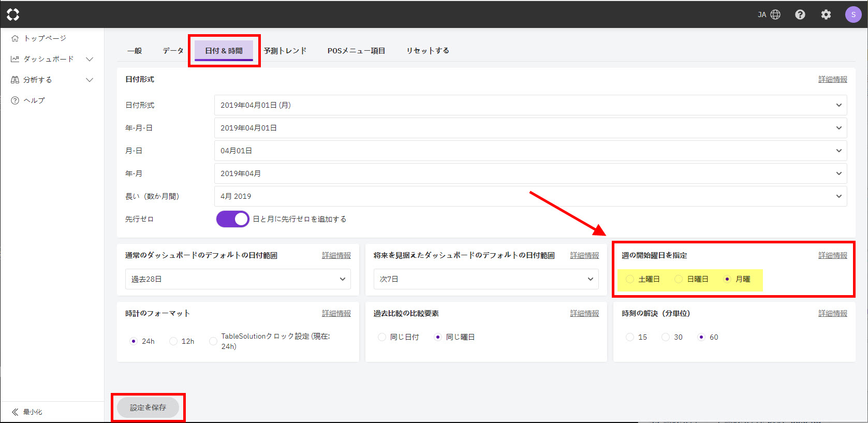The height and width of the screenshot is (423, 868).
Task: Open the 次7日 date range dropdown
Action: (x=486, y=279)
